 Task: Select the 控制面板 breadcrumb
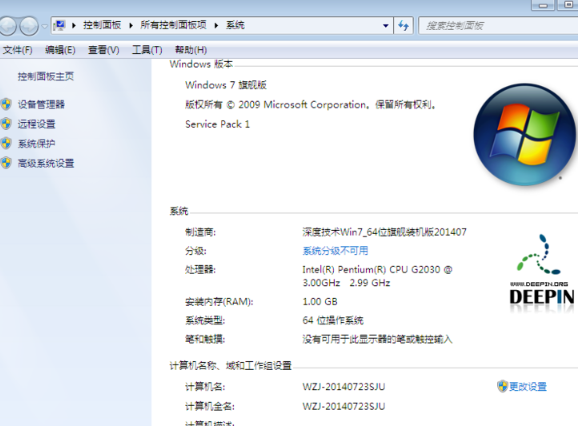pos(102,25)
